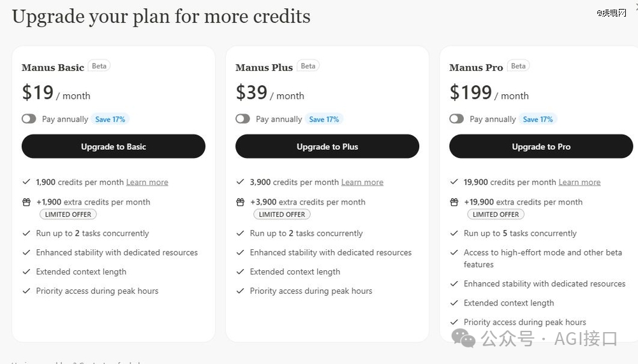Click checkmark beside 1,900 credits per month
The width and height of the screenshot is (638, 364).
26,182
